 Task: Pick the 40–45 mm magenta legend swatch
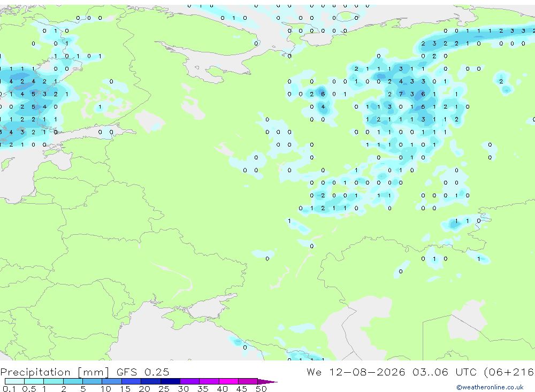(x=228, y=381)
